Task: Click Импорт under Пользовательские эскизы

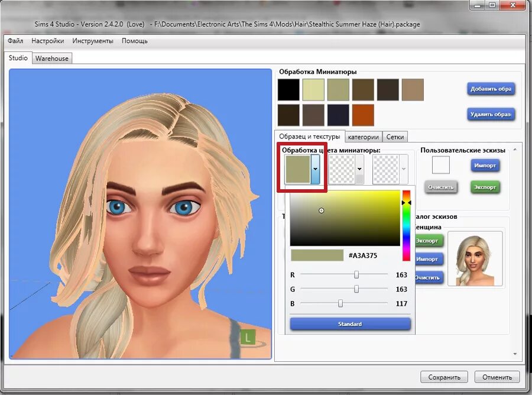Action: pyautogui.click(x=485, y=166)
